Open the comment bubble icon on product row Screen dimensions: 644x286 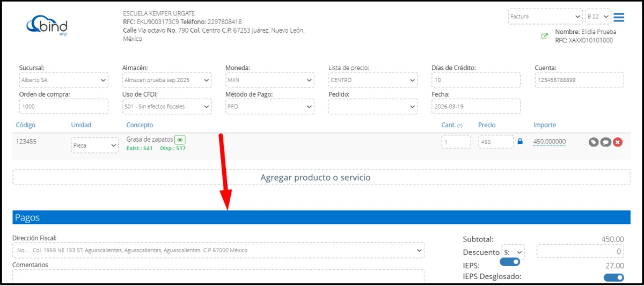pyautogui.click(x=605, y=142)
